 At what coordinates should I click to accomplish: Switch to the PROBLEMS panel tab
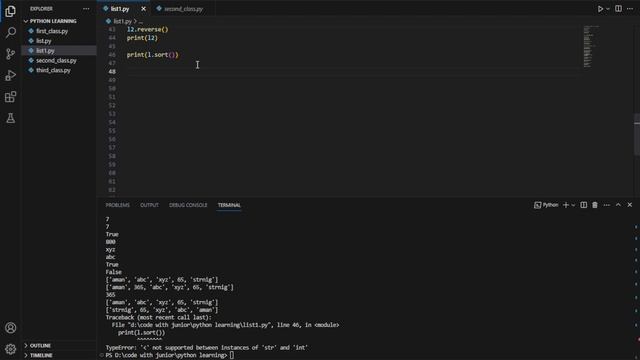(x=118, y=205)
